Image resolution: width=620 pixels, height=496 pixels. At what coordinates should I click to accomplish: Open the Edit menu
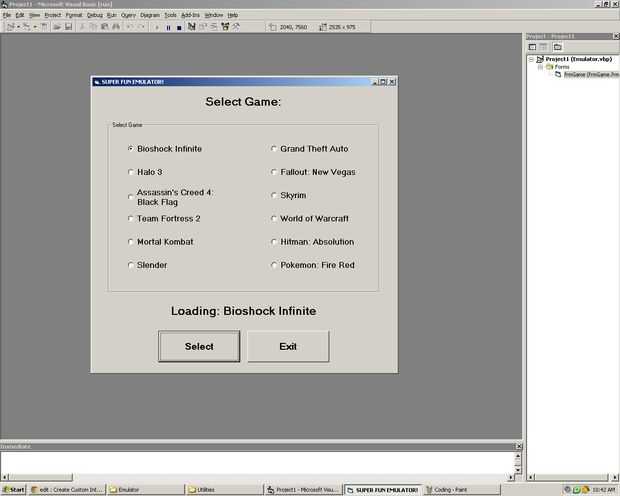[20, 15]
